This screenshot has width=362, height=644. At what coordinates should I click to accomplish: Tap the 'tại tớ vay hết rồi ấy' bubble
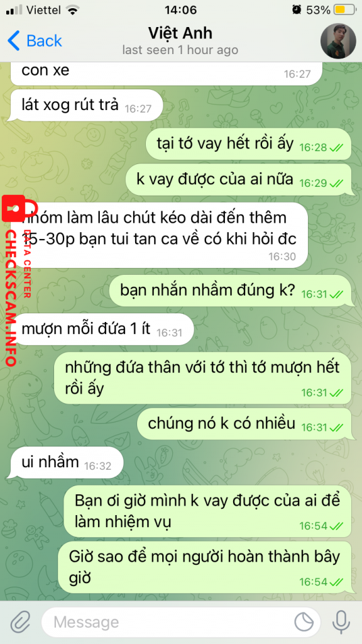pos(249,144)
